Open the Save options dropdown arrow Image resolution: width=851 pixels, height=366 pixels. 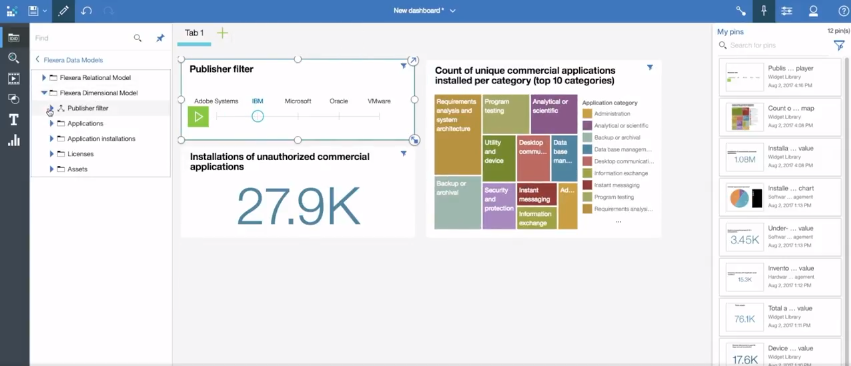(x=45, y=11)
